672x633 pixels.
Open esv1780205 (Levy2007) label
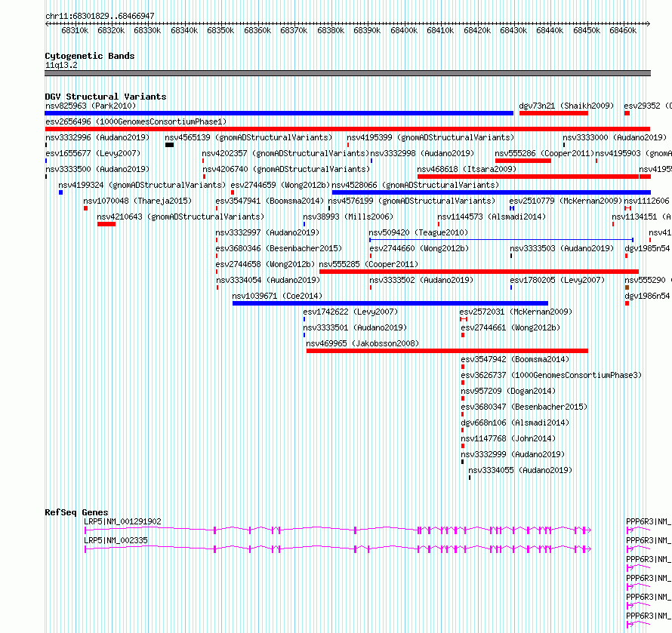tap(557, 280)
